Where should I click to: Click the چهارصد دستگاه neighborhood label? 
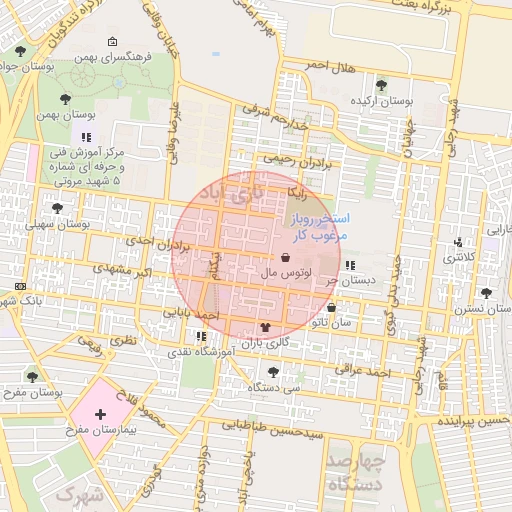coord(355,473)
